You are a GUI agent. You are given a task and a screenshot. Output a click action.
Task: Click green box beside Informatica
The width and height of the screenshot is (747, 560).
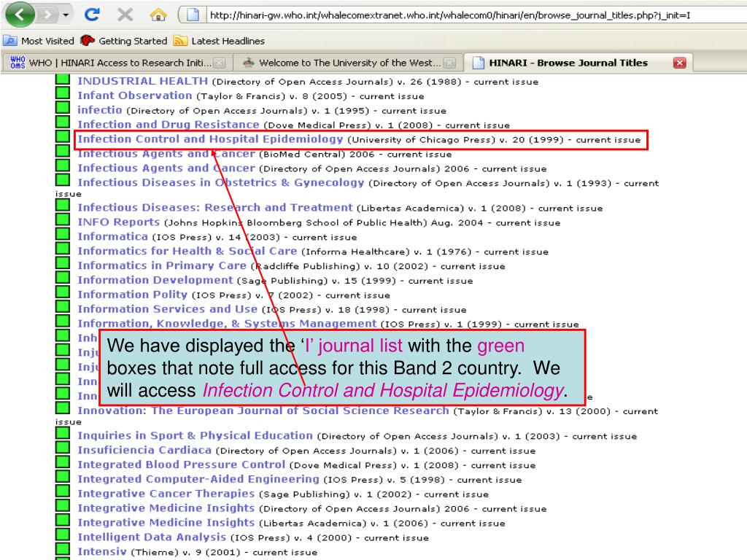point(63,234)
